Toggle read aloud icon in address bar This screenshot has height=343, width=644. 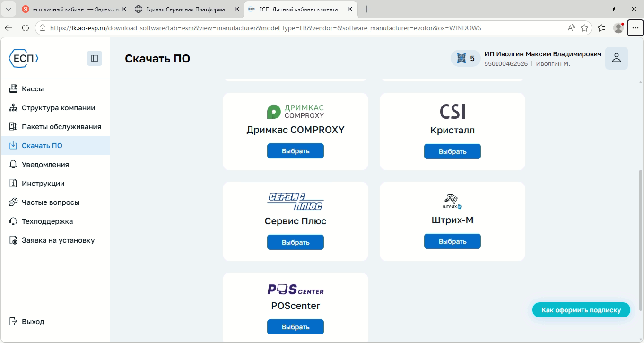571,28
